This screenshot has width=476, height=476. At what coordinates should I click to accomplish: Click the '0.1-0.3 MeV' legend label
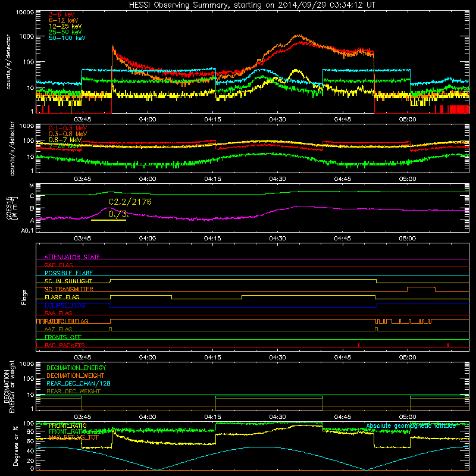[68, 128]
